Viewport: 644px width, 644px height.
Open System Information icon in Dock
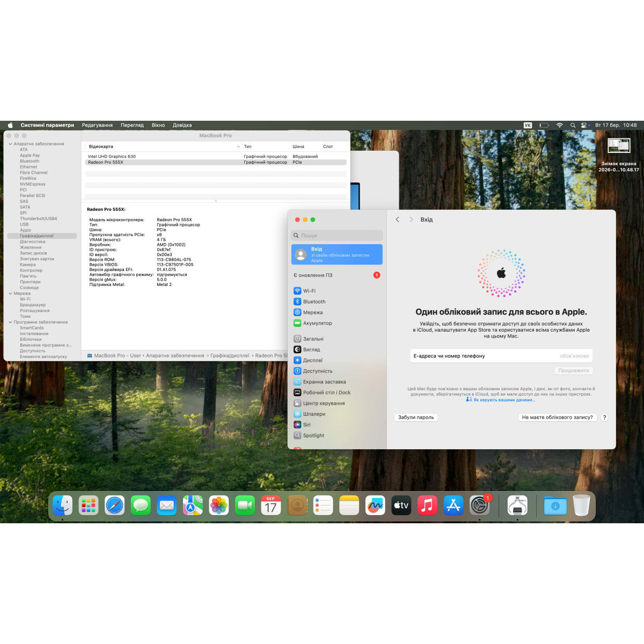517,505
